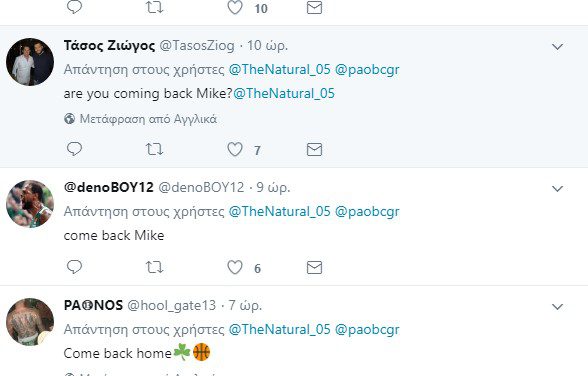Open 'Μετάφραση από Αγγλικά' translation link
Viewport: 588px width, 376px height.
pos(148,119)
